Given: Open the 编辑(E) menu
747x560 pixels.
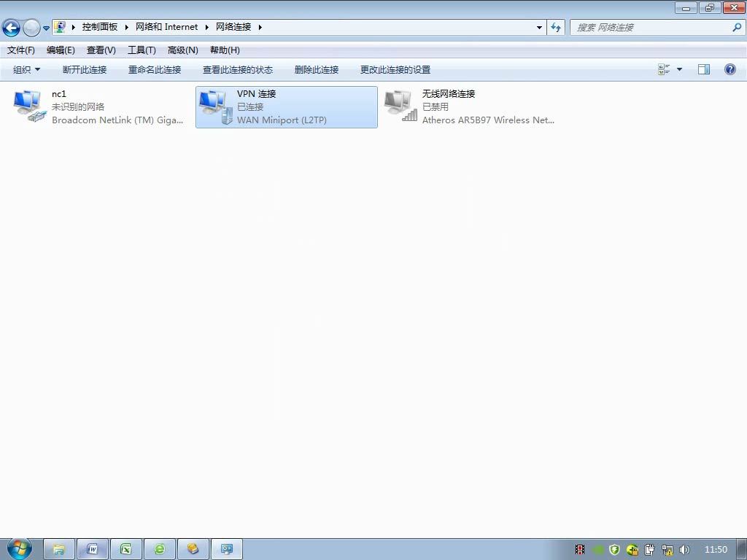Looking at the screenshot, I should (x=61, y=50).
